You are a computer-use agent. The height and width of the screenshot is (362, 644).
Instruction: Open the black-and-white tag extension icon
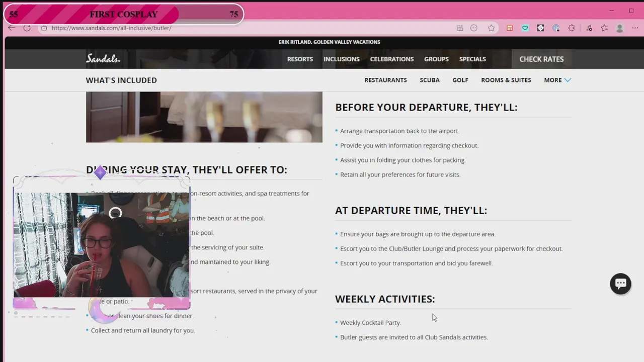(541, 28)
